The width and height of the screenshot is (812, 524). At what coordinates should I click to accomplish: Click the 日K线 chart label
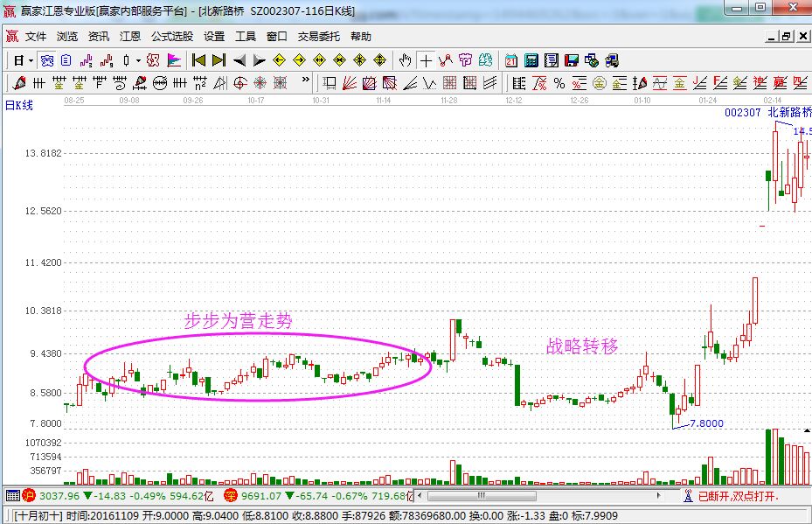click(x=19, y=106)
